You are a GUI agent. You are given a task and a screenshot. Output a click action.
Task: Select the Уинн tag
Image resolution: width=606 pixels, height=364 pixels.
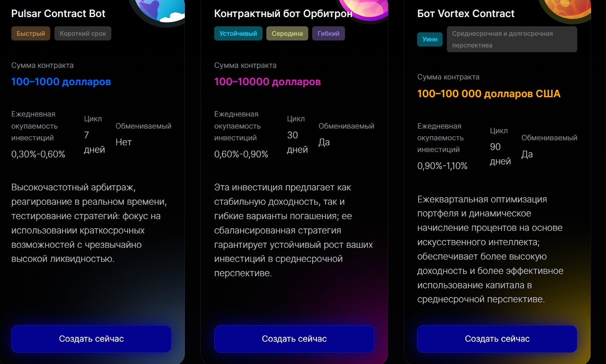[x=430, y=39]
